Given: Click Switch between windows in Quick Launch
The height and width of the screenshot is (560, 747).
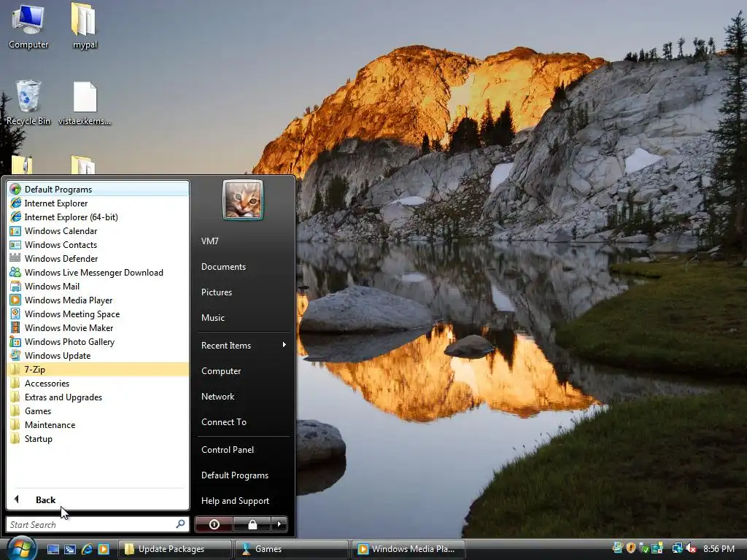Looking at the screenshot, I should (69, 549).
